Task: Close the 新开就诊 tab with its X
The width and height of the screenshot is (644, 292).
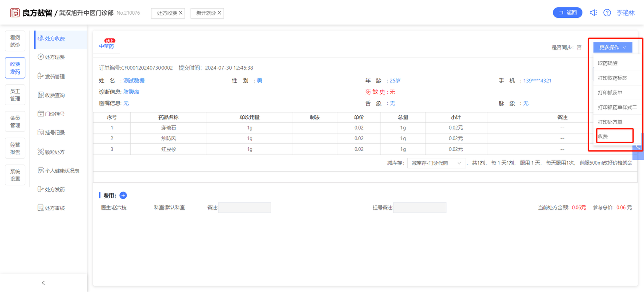Action: point(219,13)
